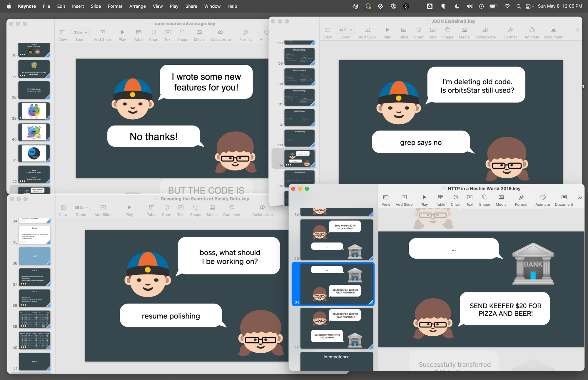This screenshot has width=588, height=380.
Task: Select slide 112 Built-in Types thumbnail
Action: coord(299,118)
